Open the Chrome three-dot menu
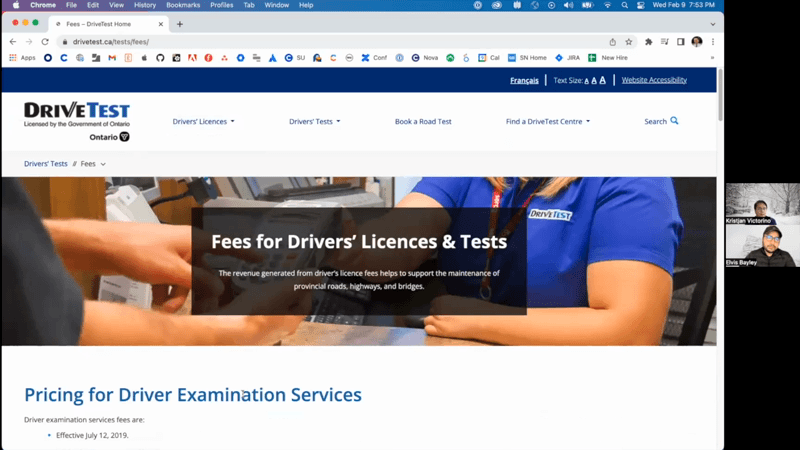Screen dimensions: 800x450 click(x=713, y=42)
